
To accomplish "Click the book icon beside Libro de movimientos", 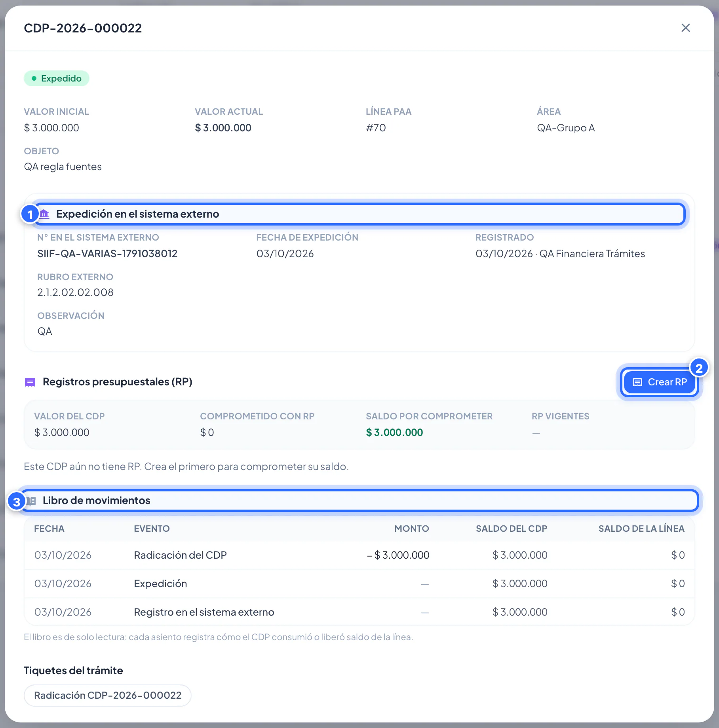I will pos(31,501).
